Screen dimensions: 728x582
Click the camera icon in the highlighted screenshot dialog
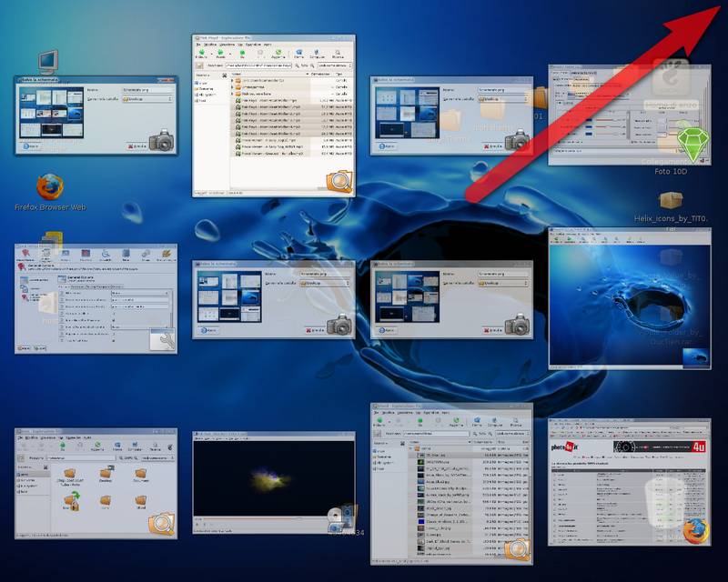coord(162,141)
